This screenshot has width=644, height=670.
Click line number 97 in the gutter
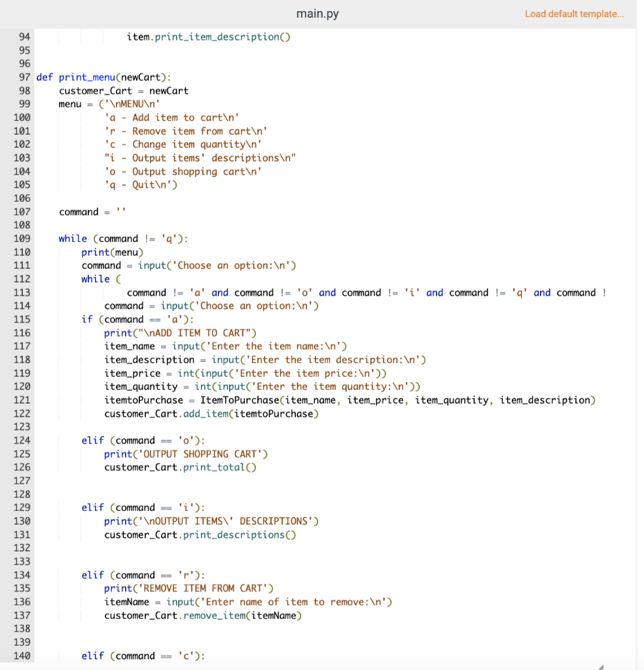tap(24, 77)
